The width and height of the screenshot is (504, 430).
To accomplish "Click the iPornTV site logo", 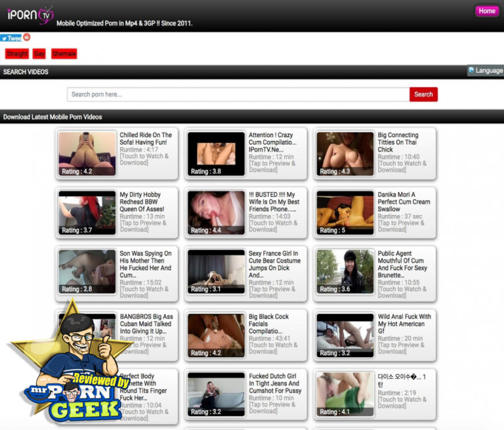I will [30, 14].
